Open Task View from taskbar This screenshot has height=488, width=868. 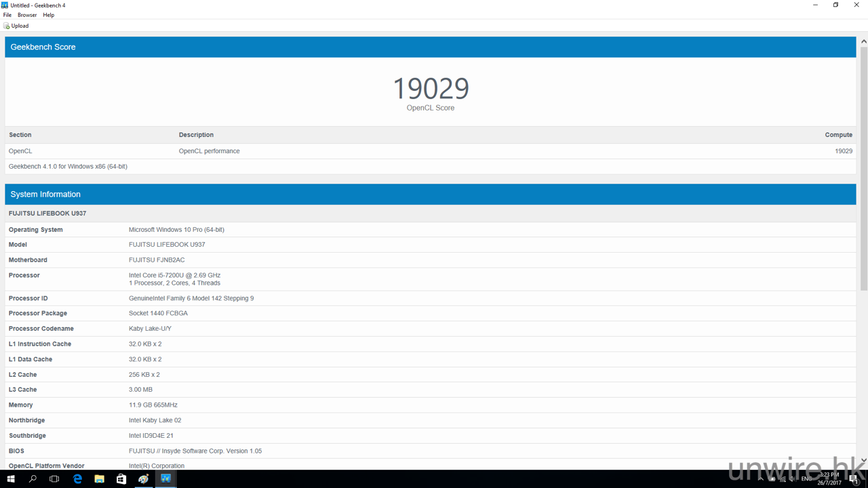54,479
